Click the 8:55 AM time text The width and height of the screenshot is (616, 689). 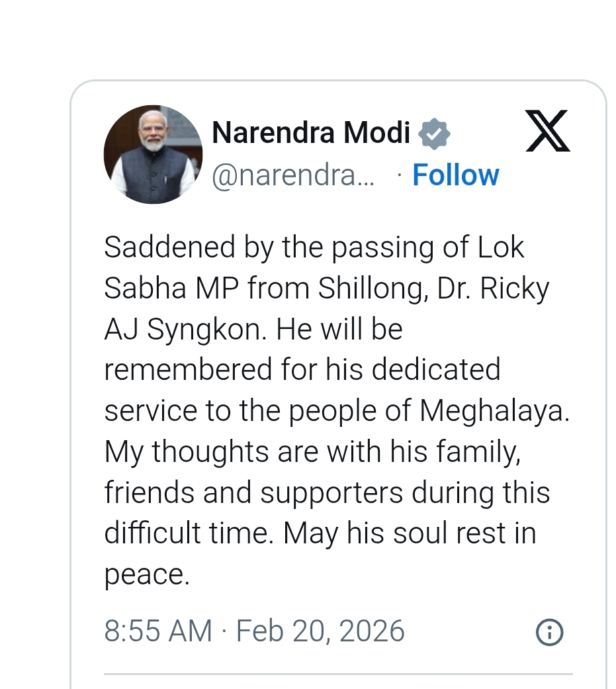coord(157,631)
